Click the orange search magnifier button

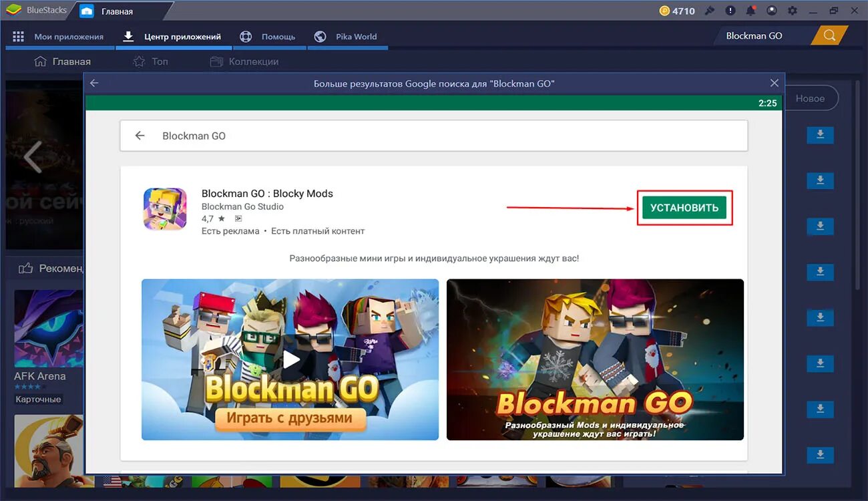coord(829,36)
